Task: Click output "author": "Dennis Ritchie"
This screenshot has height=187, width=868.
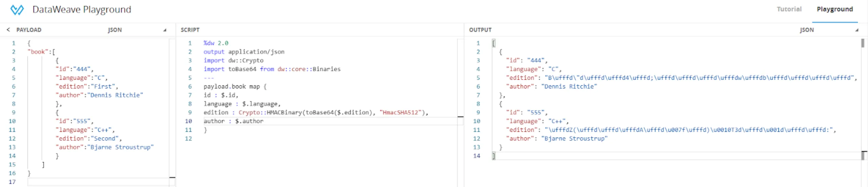Action: coord(551,86)
